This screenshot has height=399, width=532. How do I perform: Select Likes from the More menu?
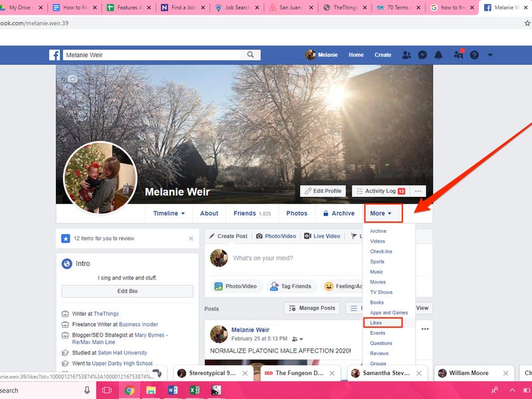click(x=376, y=323)
